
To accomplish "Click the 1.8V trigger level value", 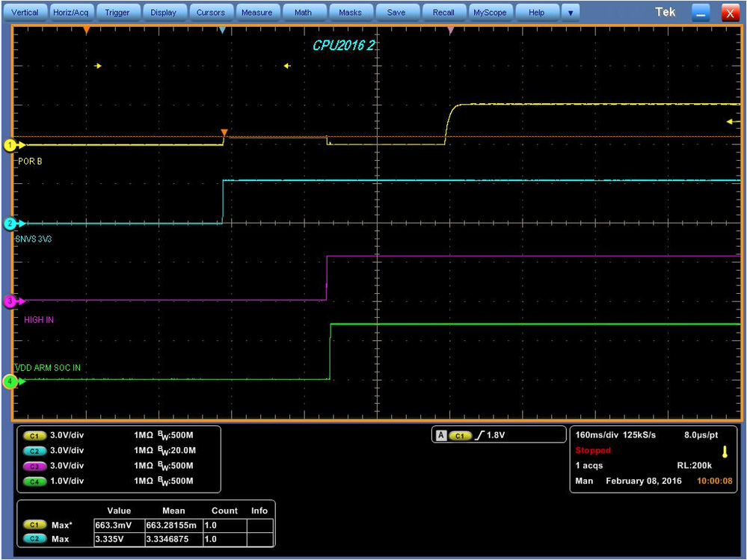I will click(496, 435).
